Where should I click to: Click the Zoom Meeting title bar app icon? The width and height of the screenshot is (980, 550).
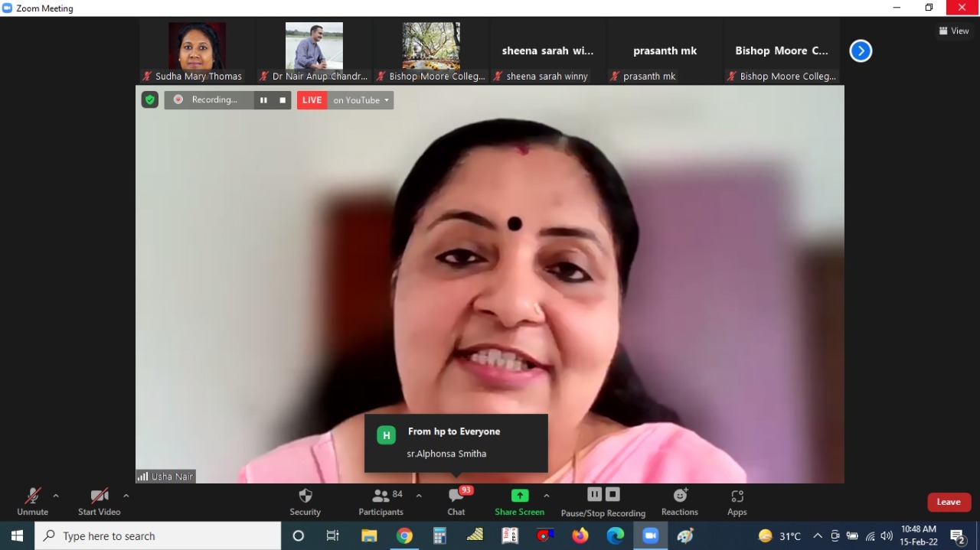click(8, 8)
